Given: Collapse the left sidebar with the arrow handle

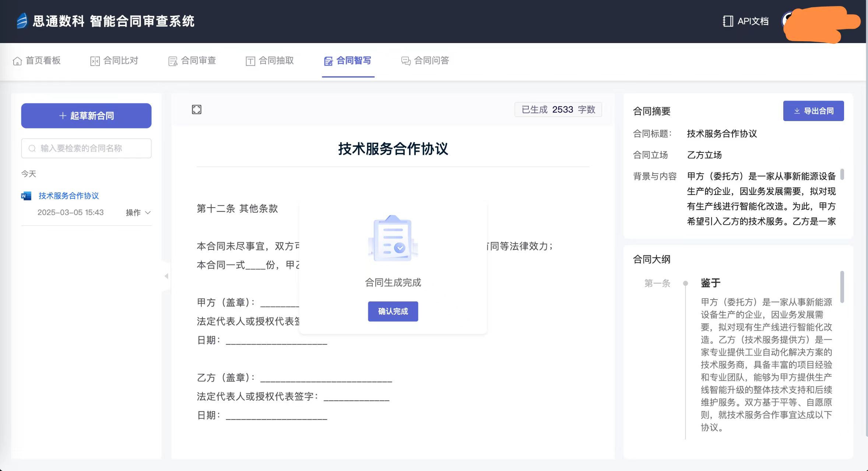Looking at the screenshot, I should [x=166, y=276].
